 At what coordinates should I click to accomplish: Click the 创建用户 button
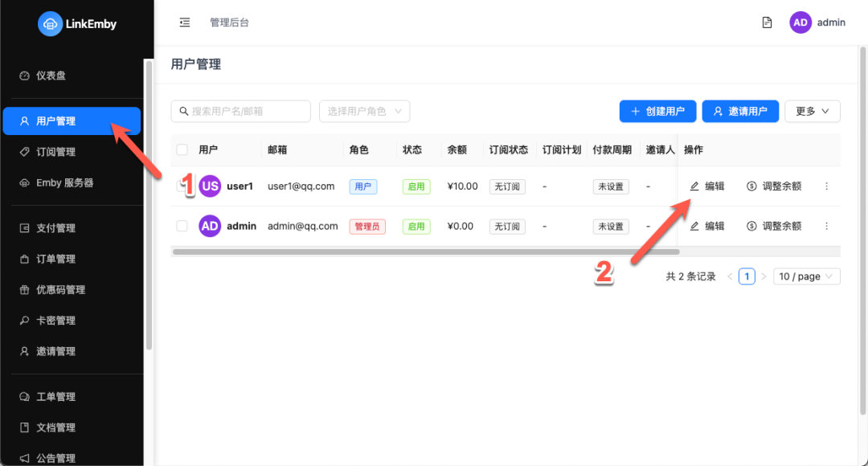pyautogui.click(x=657, y=111)
